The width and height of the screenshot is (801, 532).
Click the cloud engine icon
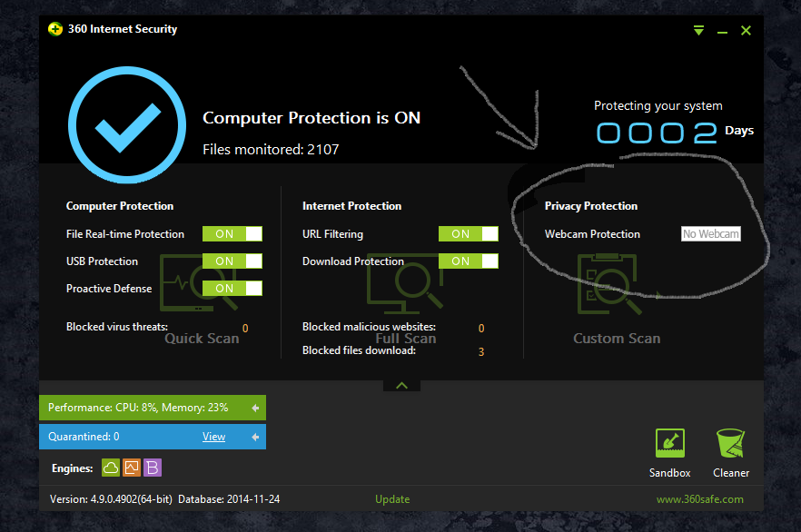(x=111, y=468)
